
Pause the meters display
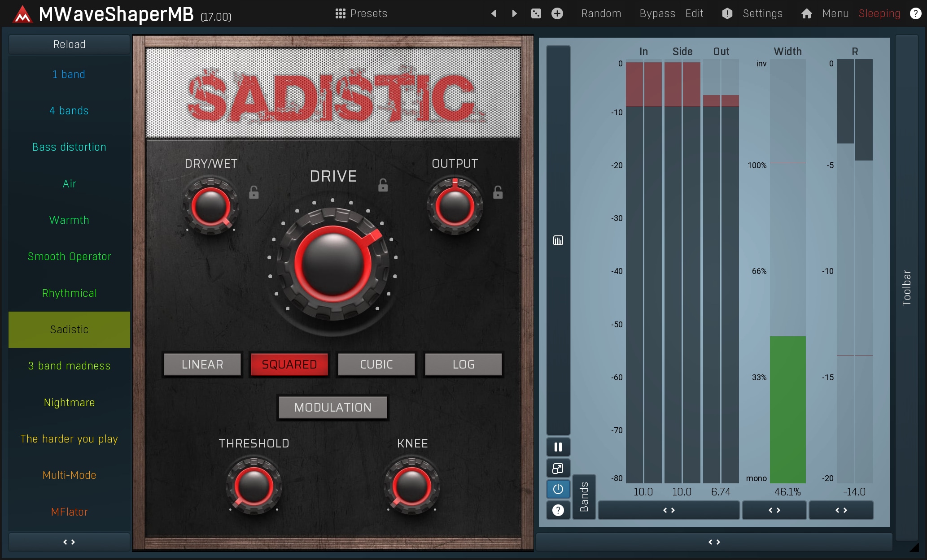558,447
